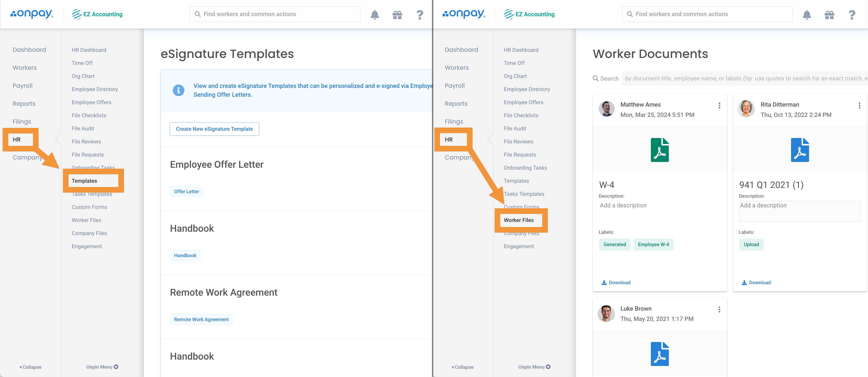This screenshot has width=868, height=377.
Task: Open Employee Offers in left window submenu
Action: (x=91, y=102)
